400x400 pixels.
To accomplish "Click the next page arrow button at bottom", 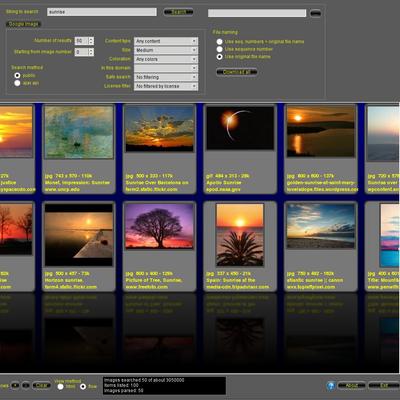I will (26, 386).
